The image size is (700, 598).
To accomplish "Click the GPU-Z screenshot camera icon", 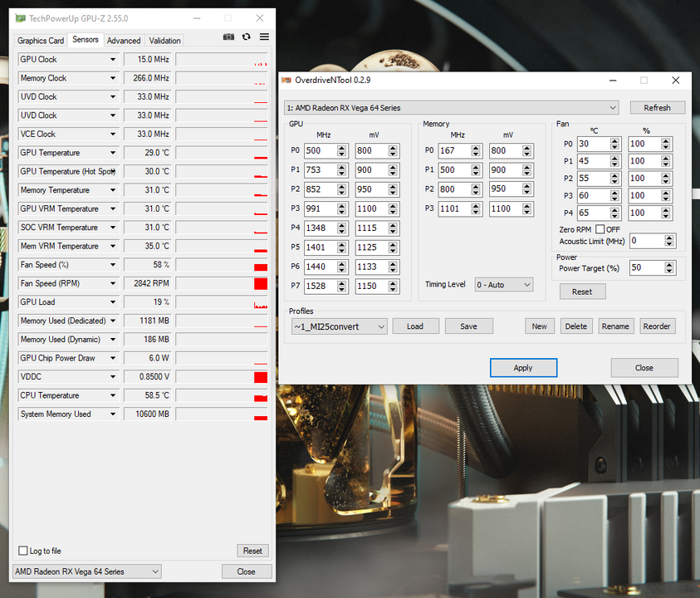I will click(x=229, y=37).
